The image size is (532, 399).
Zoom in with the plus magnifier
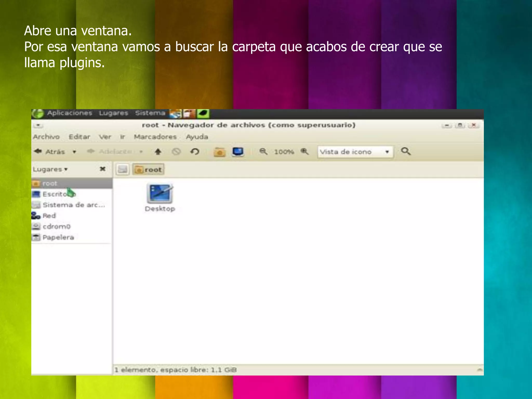click(305, 151)
